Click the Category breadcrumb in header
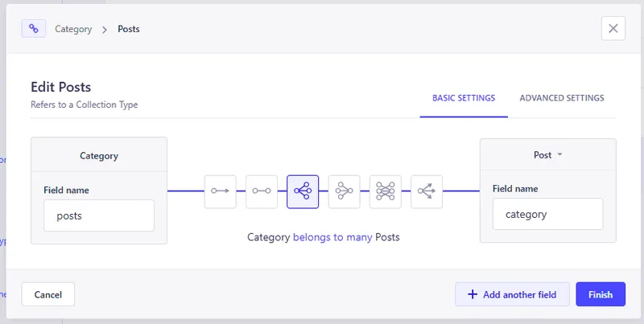 pos(72,29)
